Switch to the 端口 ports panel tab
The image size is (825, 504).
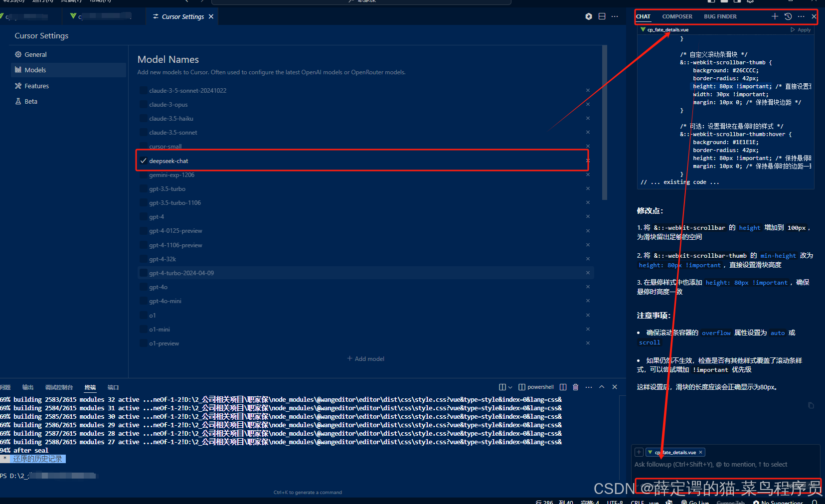tap(113, 387)
